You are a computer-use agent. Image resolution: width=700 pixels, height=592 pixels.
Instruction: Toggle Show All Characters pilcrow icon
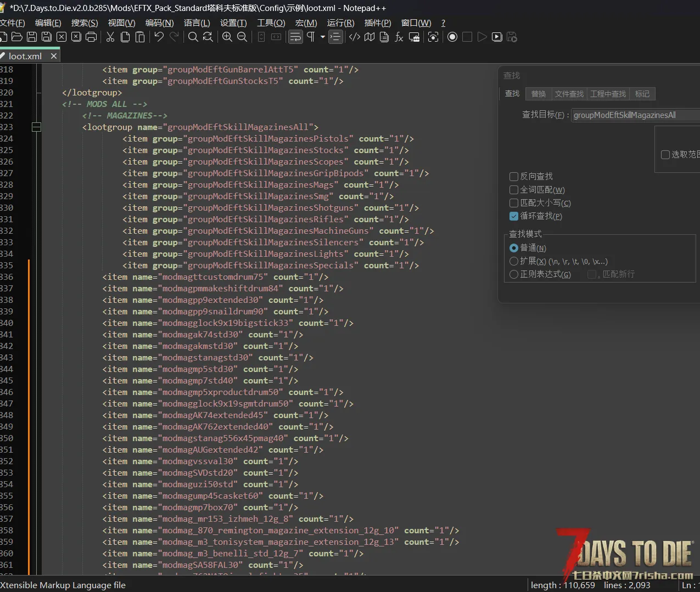coord(311,37)
